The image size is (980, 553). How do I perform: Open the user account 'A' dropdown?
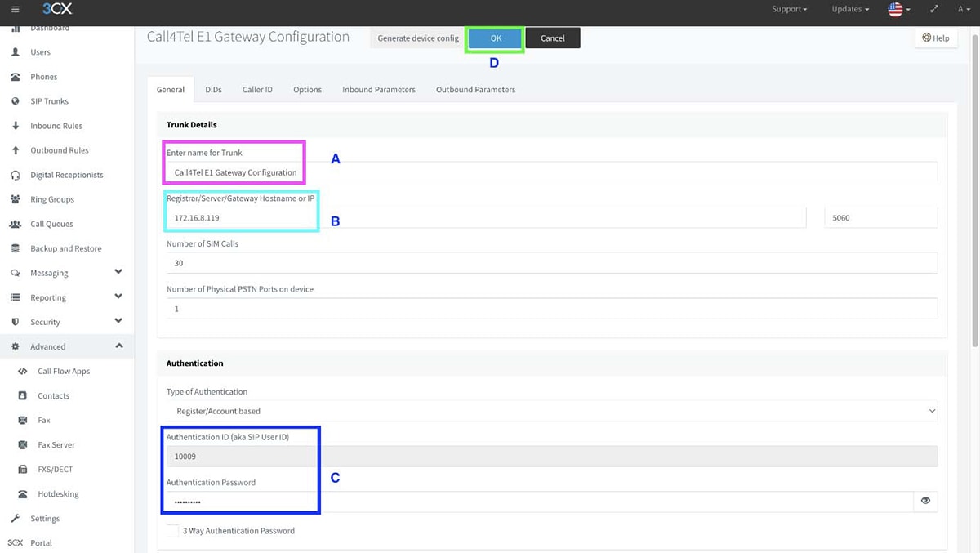(x=964, y=9)
